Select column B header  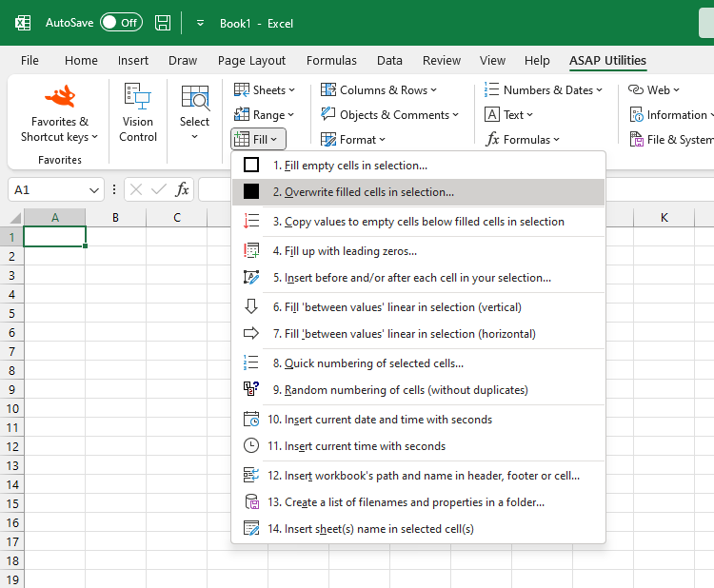[x=115, y=218]
